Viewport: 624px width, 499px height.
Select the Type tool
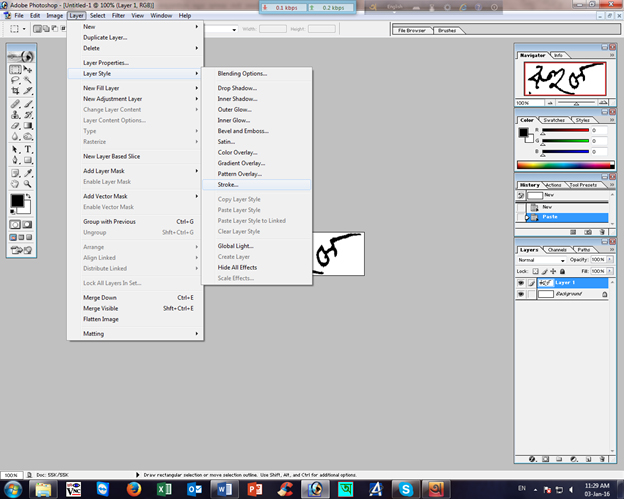click(x=27, y=150)
